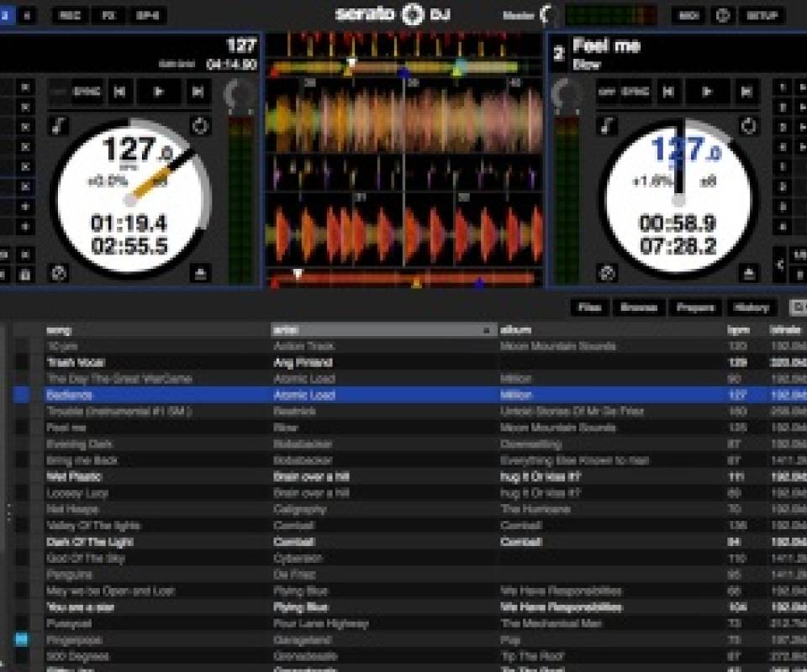Click the MIDI button
This screenshot has height=672, width=807.
tap(688, 15)
